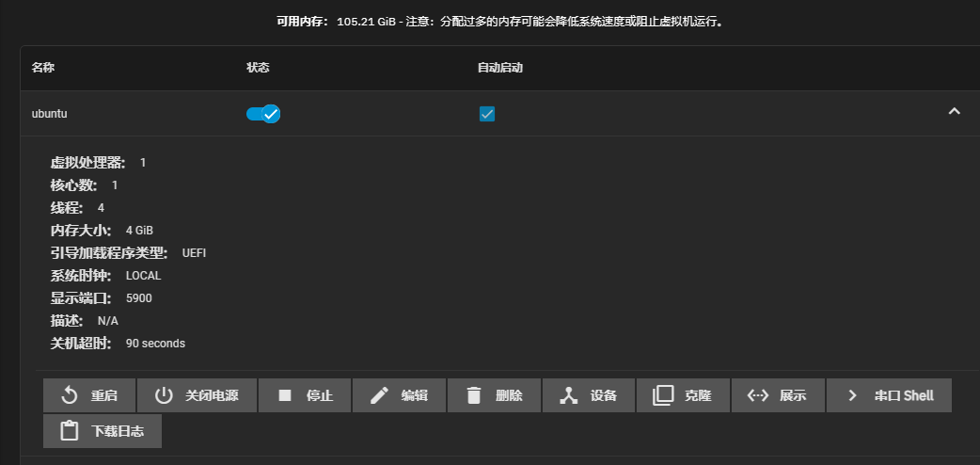Click the stop square icon on 停止
This screenshot has height=465, width=980.
coord(285,395)
